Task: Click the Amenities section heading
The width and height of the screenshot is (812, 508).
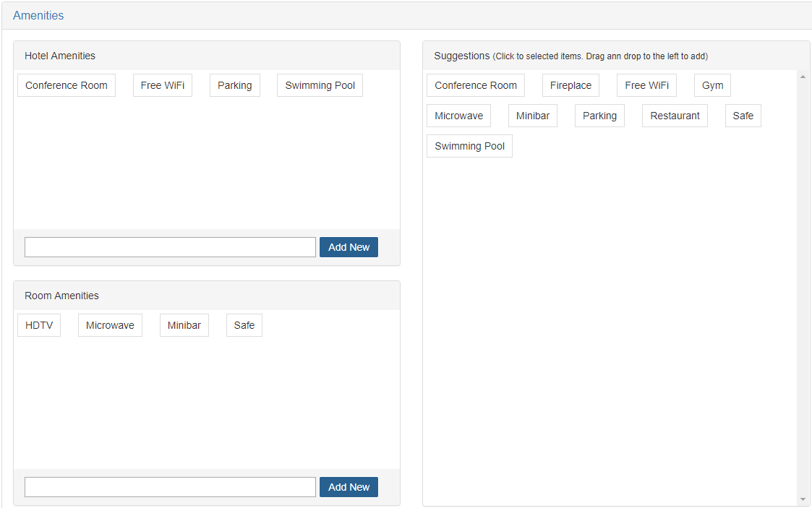Action: (38, 15)
